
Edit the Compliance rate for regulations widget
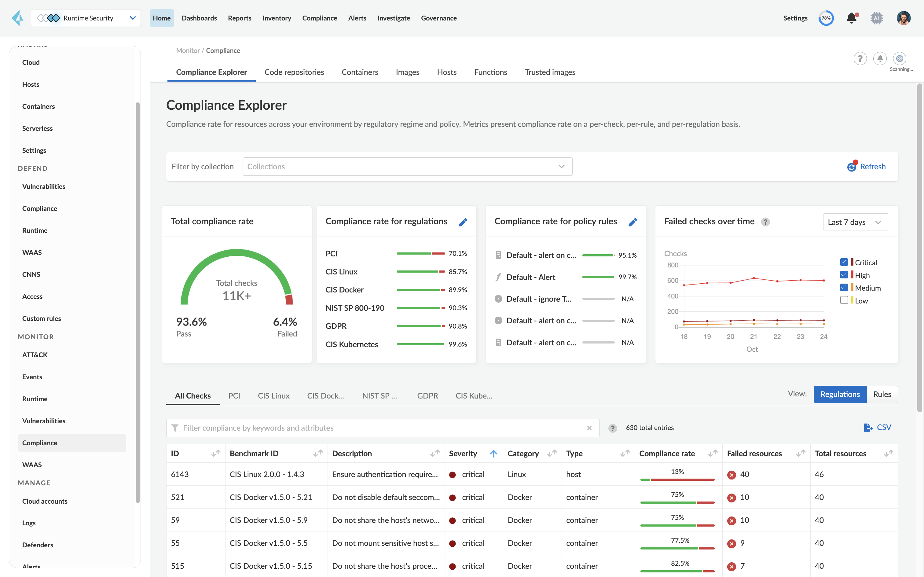pos(463,222)
